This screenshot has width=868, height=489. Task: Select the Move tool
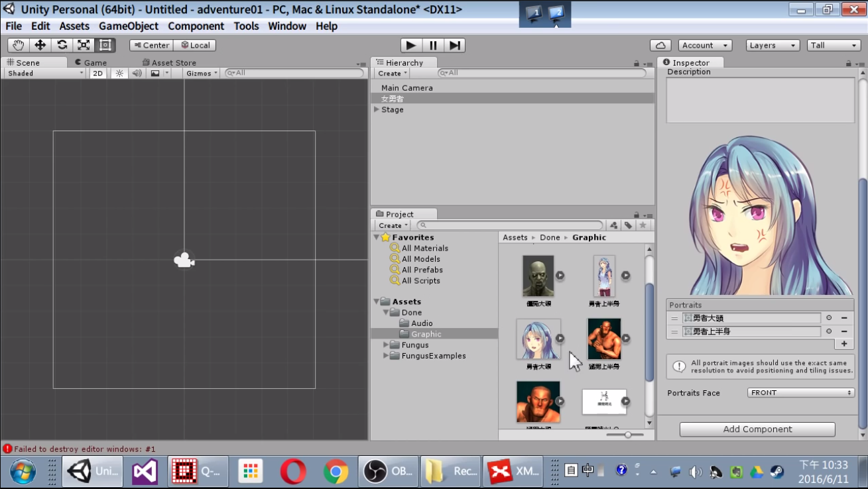[x=40, y=45]
